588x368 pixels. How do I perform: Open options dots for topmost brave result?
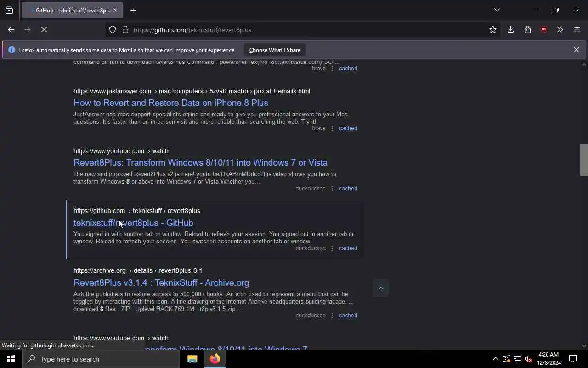[x=332, y=69]
